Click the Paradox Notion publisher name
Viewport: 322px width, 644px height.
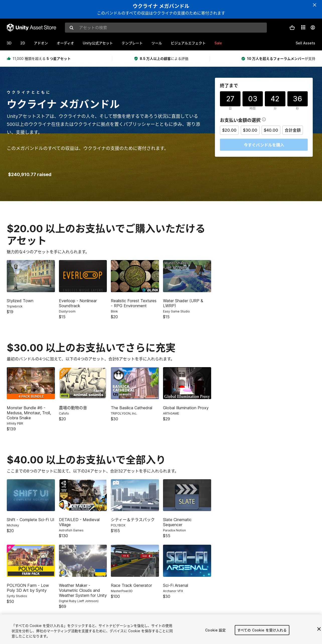tap(174, 530)
